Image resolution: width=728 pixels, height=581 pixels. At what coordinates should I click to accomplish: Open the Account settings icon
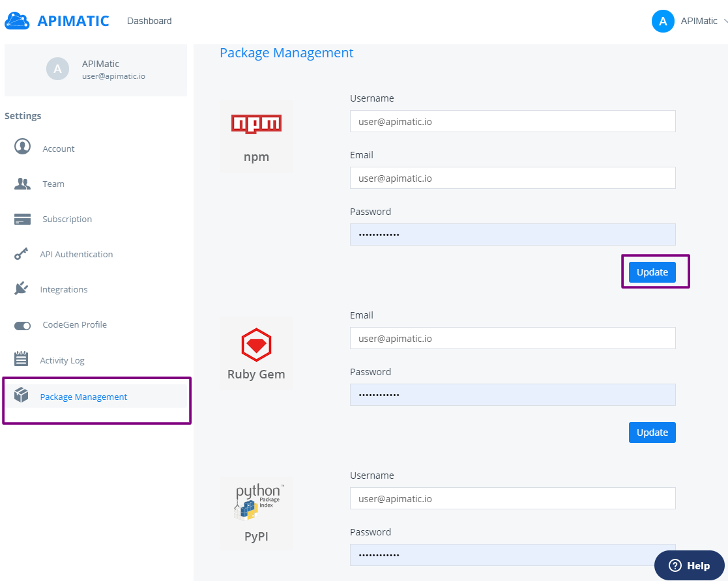[x=22, y=146]
